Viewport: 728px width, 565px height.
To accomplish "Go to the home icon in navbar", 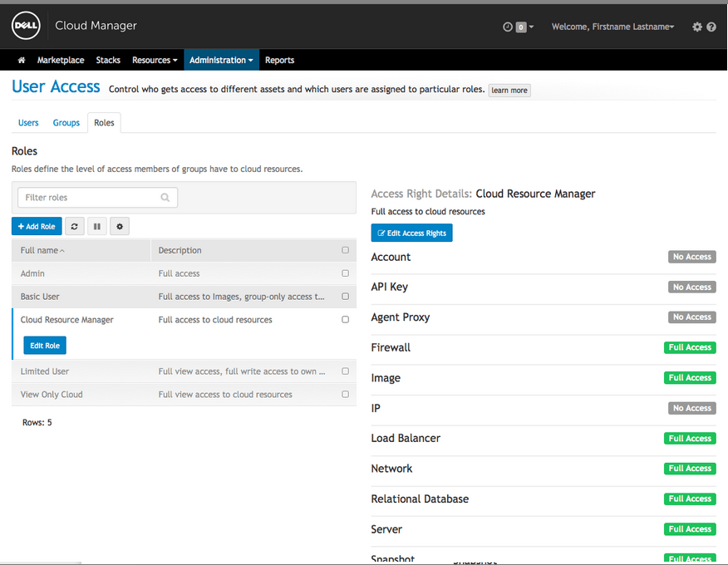I will 22,60.
